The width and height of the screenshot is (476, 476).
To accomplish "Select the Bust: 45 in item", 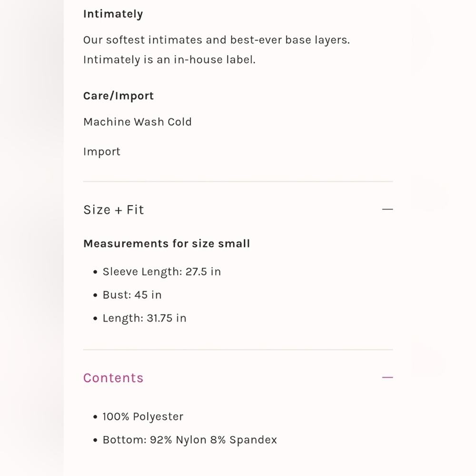I will [132, 295].
